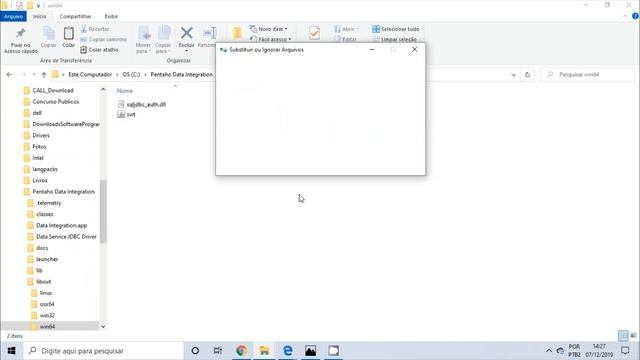Click the Propriedades checkmark icon
Image resolution: width=640 pixels, height=360 pixels.
314,33
